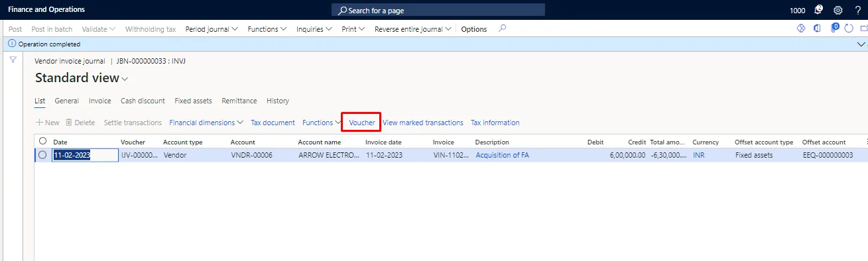Expand the Functions menu in the top action pane

pyautogui.click(x=267, y=29)
